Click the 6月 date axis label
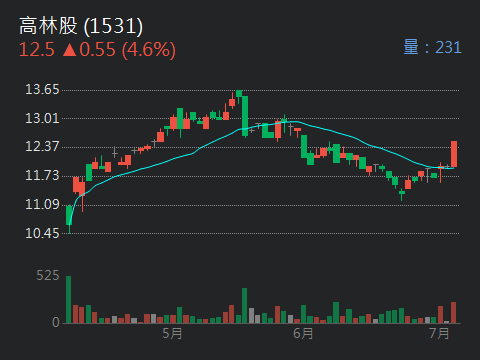The height and width of the screenshot is (360, 480). [303, 333]
